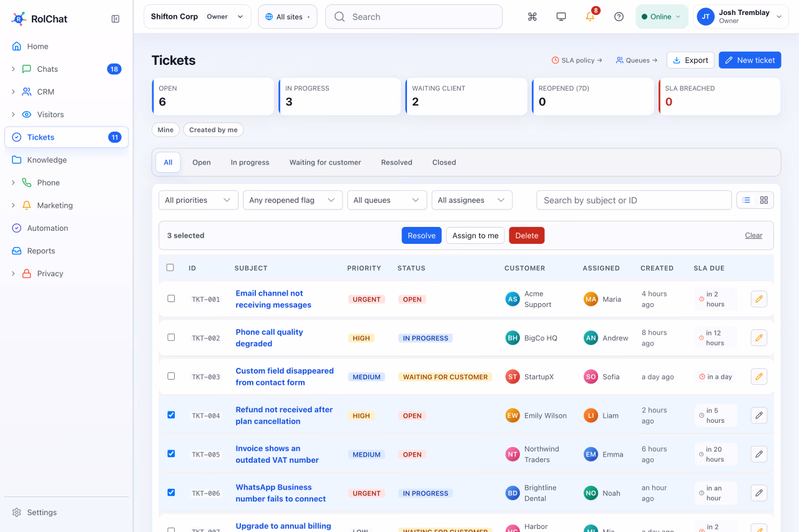Edit ticket TKT-004 pencil icon
Image resolution: width=799 pixels, height=532 pixels.
point(759,415)
